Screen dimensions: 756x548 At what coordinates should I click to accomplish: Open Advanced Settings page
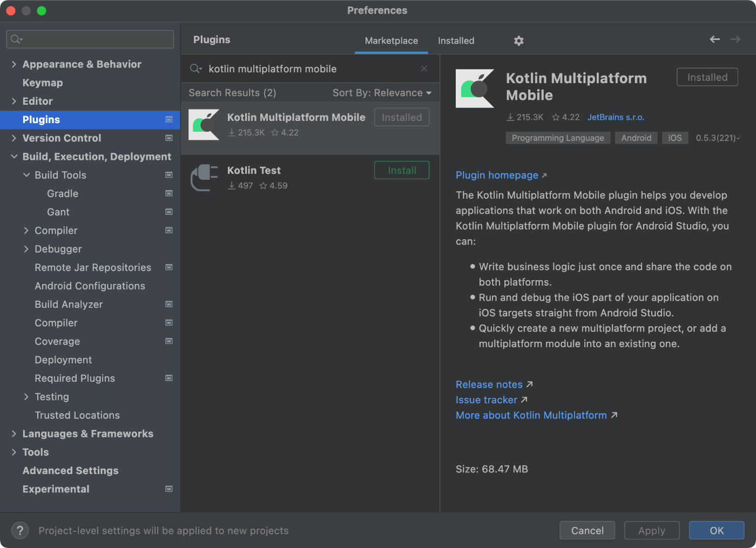70,470
